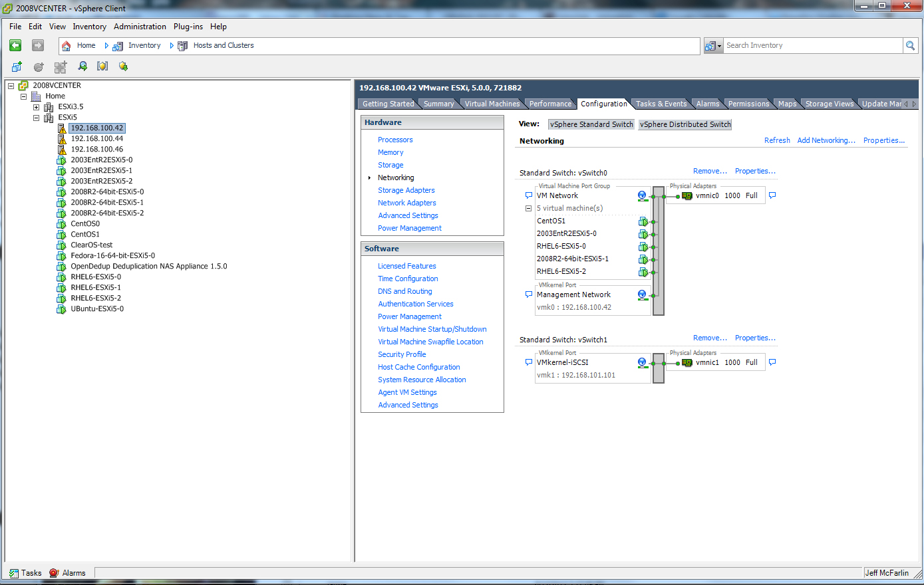Select vSphere Standard Switch view
The image size is (924, 585).
(x=591, y=124)
